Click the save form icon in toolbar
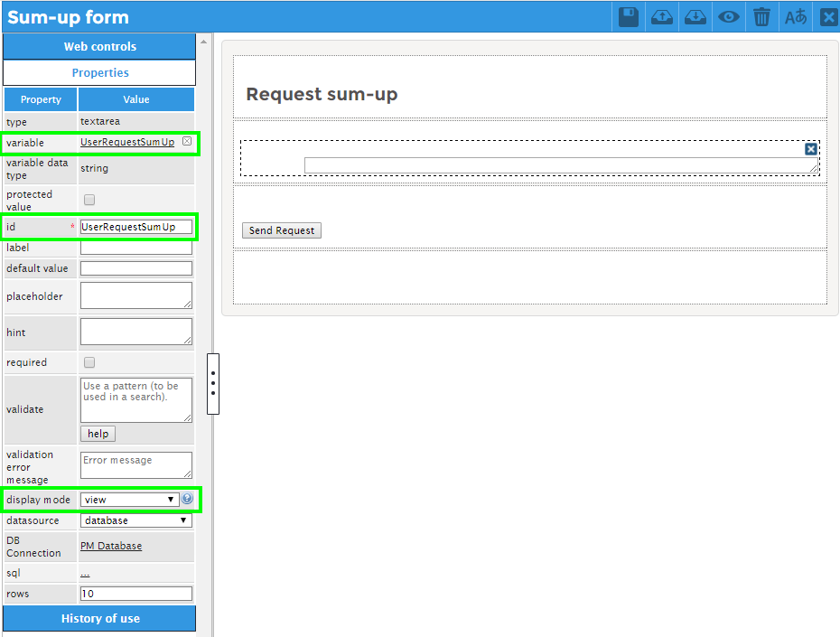Image resolution: width=840 pixels, height=637 pixels. [629, 16]
